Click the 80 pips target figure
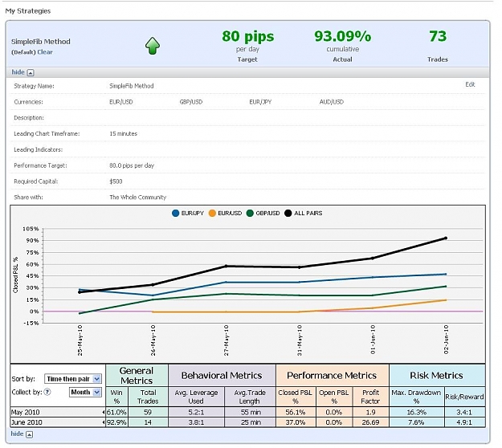This screenshot has width=502, height=448. 248,36
